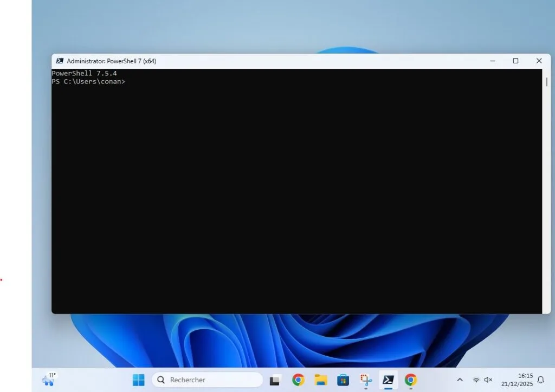This screenshot has height=392, width=555.
Task: Open Snipping Tool from taskbar
Action: click(366, 380)
